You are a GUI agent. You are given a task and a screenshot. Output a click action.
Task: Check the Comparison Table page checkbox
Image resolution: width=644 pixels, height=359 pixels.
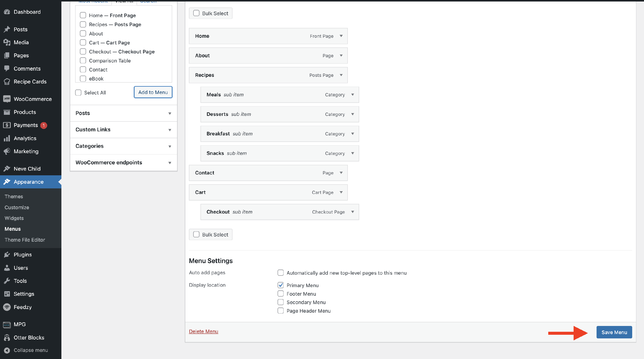click(x=83, y=61)
